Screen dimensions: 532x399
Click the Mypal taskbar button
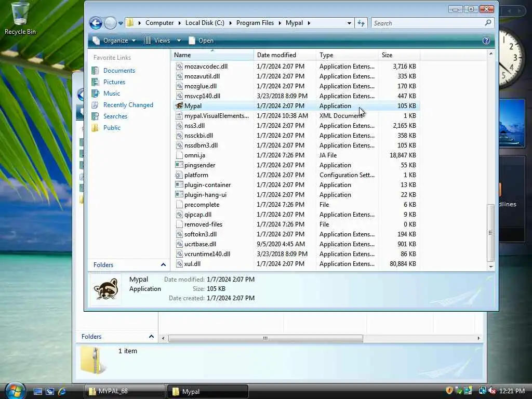(x=208, y=392)
